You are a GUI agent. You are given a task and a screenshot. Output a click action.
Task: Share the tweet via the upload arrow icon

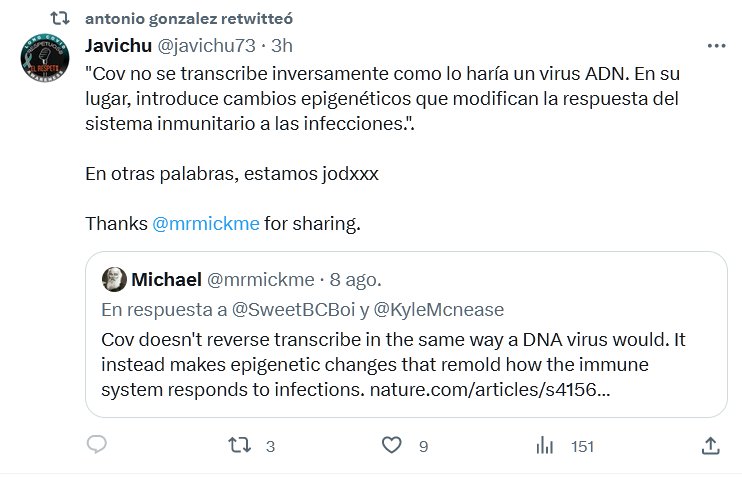coord(711,446)
